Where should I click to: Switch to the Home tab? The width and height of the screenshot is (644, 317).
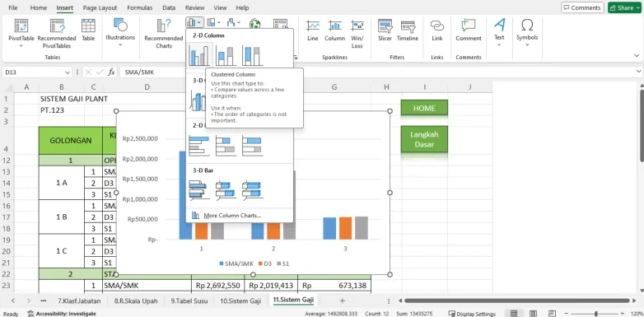pos(38,7)
